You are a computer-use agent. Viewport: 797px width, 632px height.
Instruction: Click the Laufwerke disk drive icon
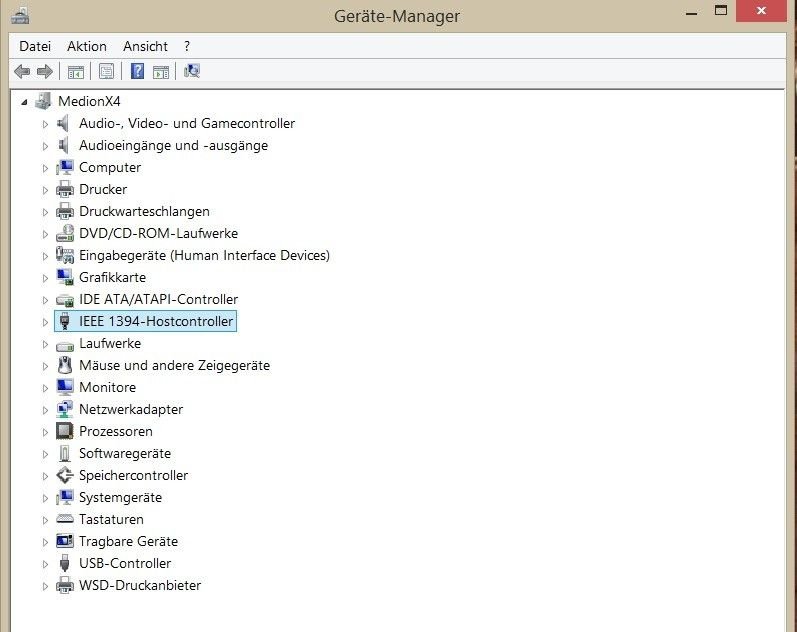pos(65,345)
